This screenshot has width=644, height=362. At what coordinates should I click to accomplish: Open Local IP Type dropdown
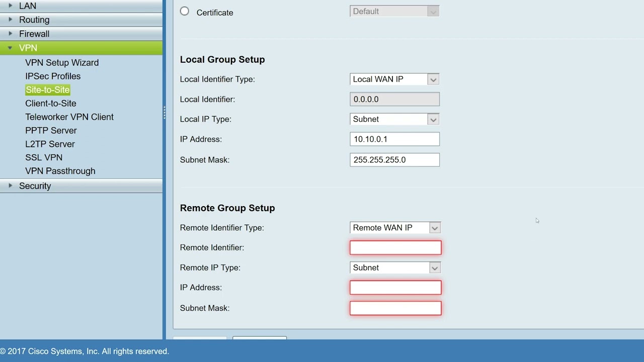point(394,119)
